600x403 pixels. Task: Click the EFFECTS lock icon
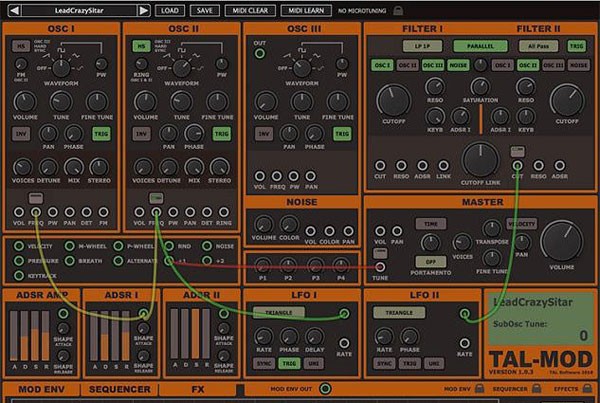coord(587,388)
